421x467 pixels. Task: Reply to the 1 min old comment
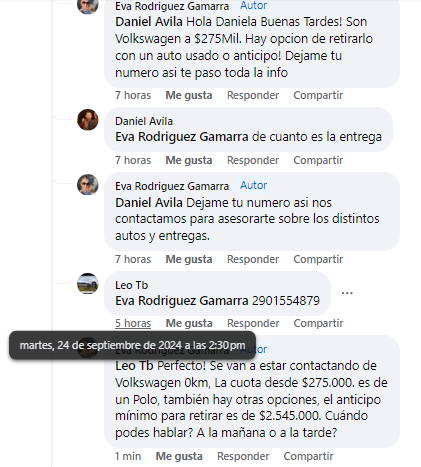[x=243, y=456]
